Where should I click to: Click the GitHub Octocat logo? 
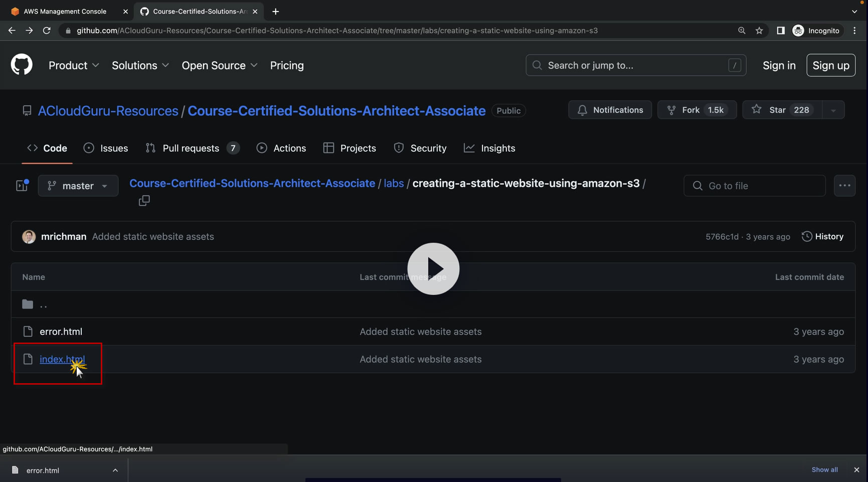tap(22, 65)
